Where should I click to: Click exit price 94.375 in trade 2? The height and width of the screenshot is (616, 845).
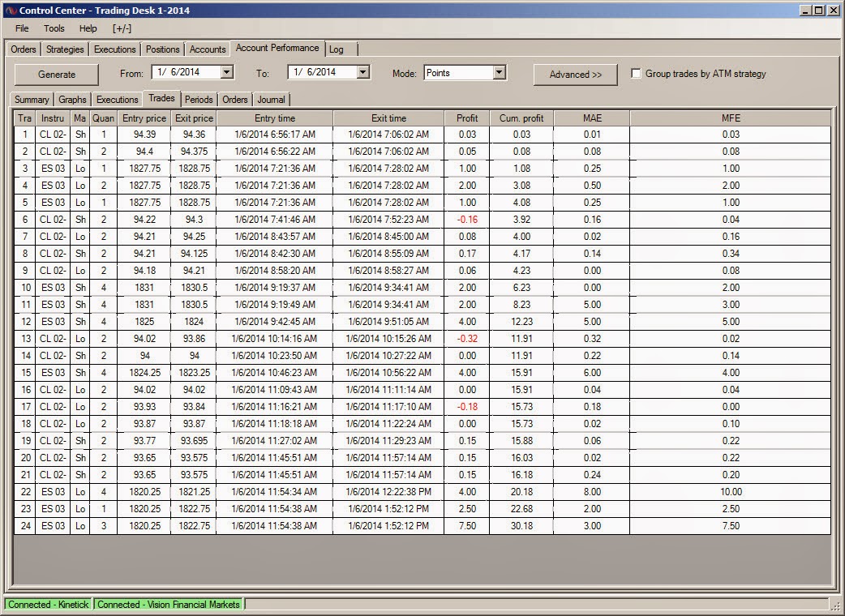coord(194,152)
